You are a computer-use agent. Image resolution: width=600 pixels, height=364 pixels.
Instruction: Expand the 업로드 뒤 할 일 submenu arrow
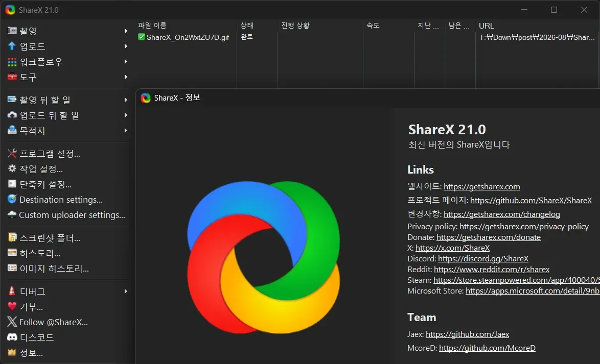126,115
